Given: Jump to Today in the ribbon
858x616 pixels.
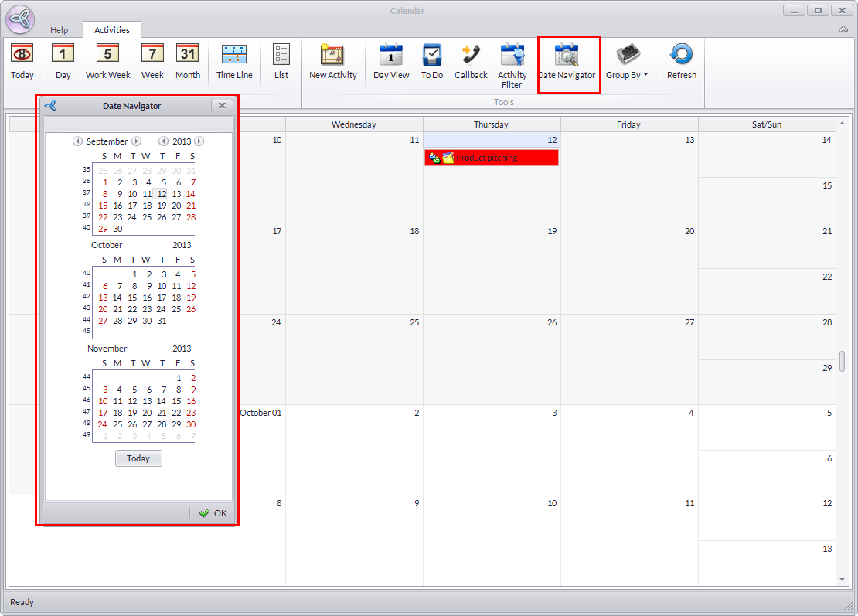Looking at the screenshot, I should (x=22, y=61).
